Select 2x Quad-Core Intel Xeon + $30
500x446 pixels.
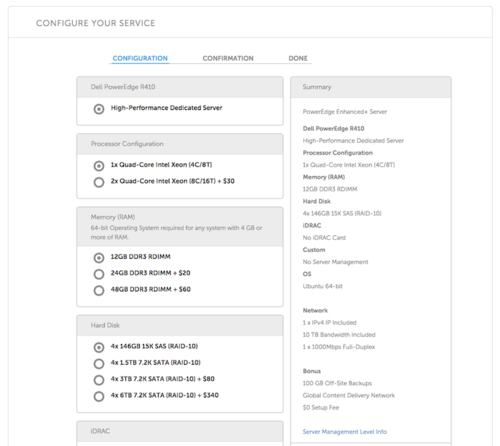[x=99, y=182]
